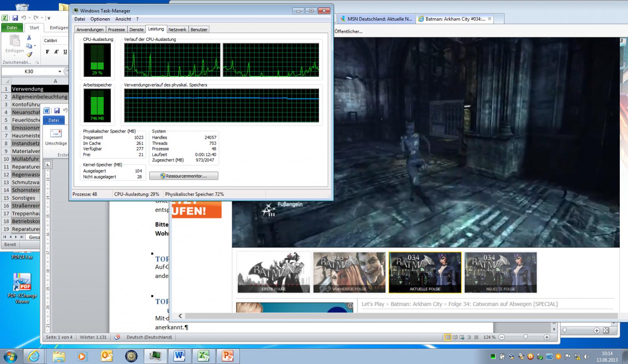Open the Benutzer tab in Task Manager

click(199, 30)
